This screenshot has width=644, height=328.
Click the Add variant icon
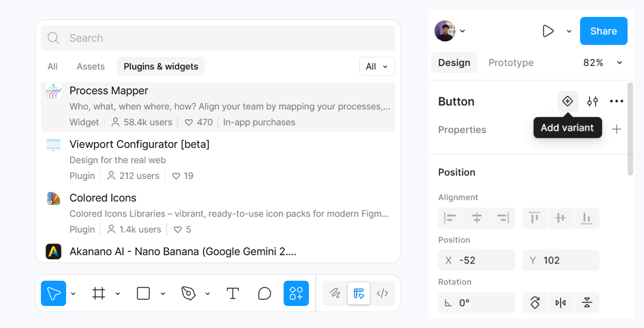(567, 102)
